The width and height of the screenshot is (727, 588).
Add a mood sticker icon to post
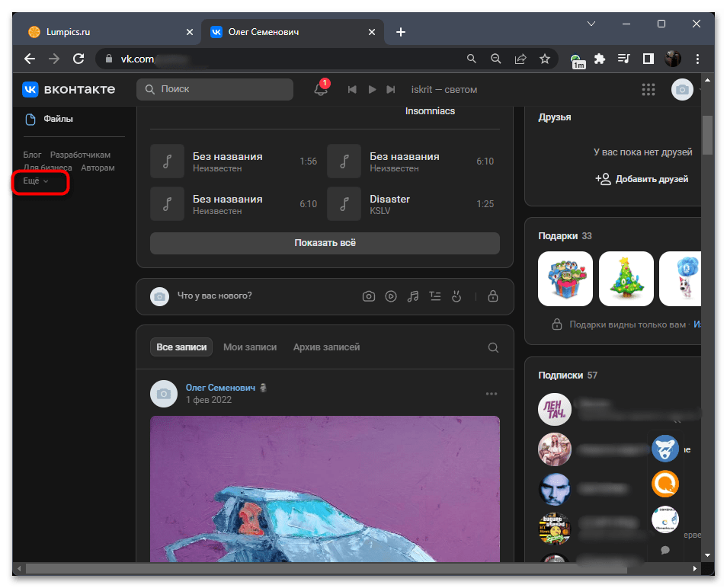456,296
